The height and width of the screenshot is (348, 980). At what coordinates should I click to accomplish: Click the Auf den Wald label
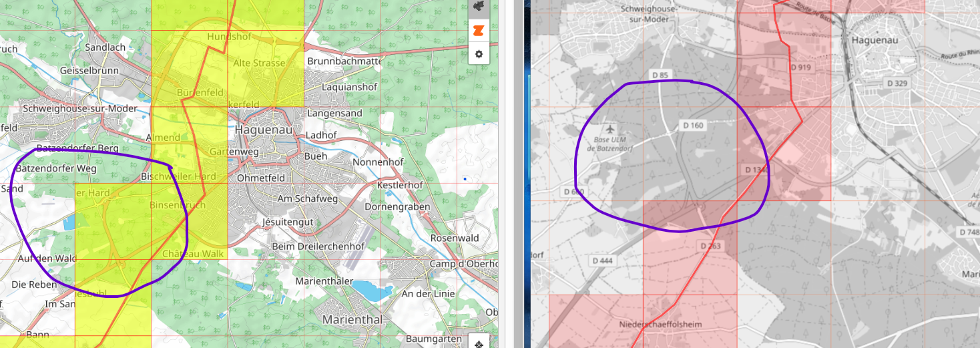pos(47,258)
